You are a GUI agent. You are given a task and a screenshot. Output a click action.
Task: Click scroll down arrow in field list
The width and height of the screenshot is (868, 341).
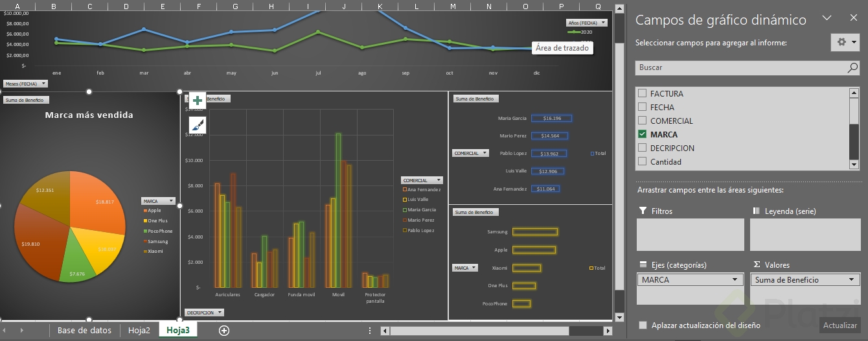854,165
